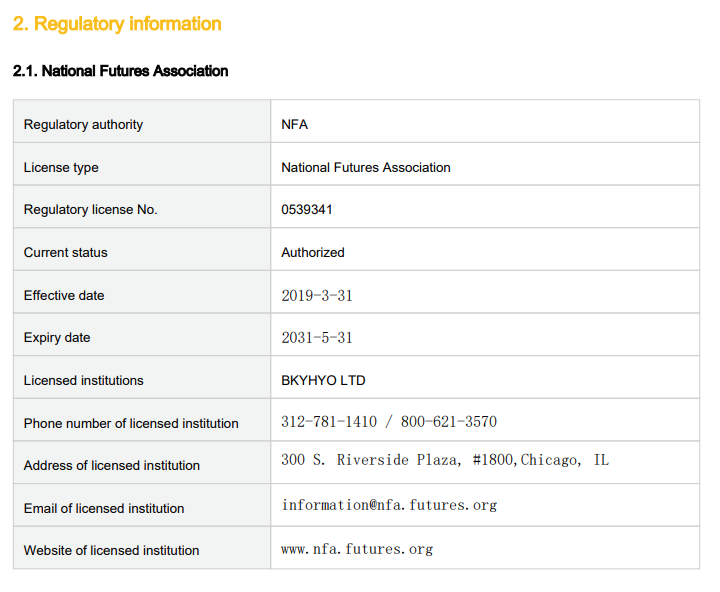Click the 'NFA' value cell
Viewport: 720px width, 592px height.
point(485,121)
